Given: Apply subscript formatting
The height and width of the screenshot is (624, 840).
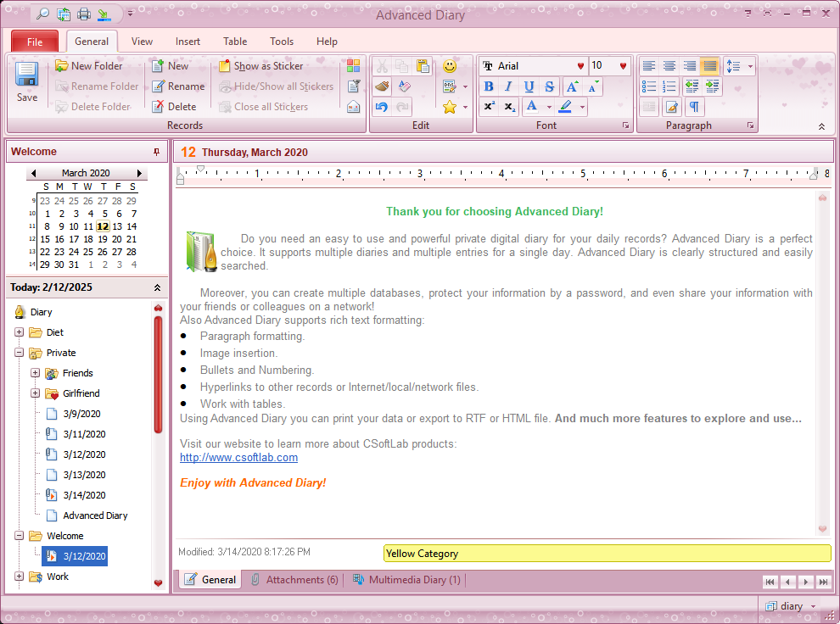Looking at the screenshot, I should [509, 107].
